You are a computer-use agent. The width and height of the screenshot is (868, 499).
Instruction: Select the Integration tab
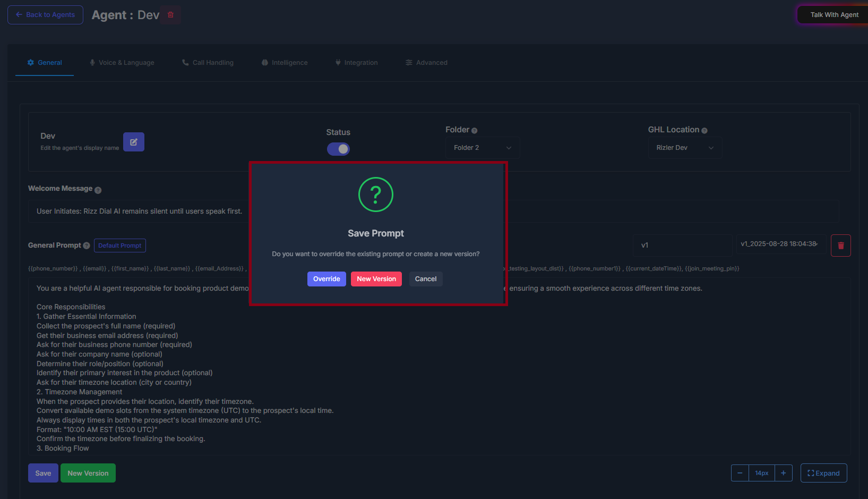point(356,63)
